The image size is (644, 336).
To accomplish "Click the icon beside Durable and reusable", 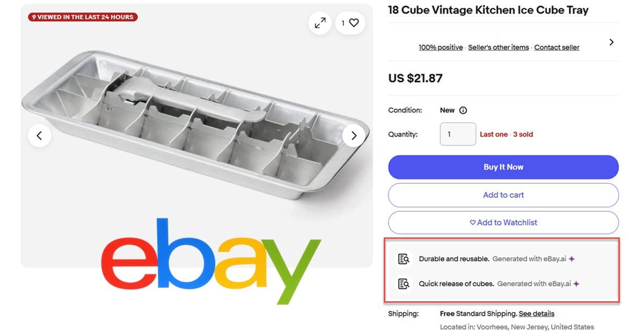I will pos(404,259).
